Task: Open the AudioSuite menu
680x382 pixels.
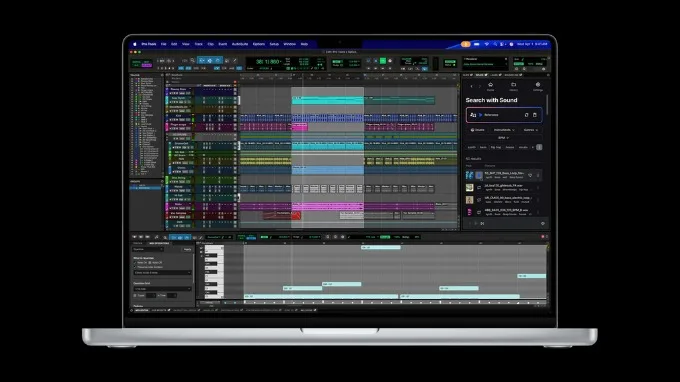Action: click(240, 44)
